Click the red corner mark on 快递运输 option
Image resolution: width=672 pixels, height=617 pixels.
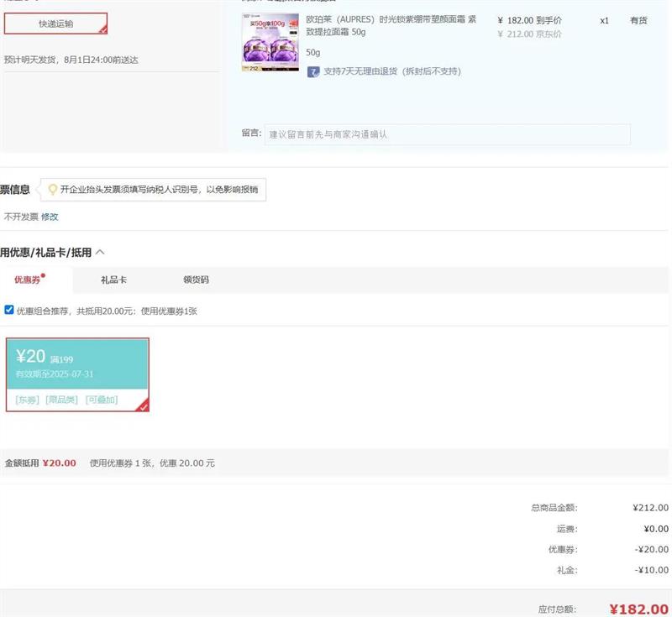tap(102, 30)
